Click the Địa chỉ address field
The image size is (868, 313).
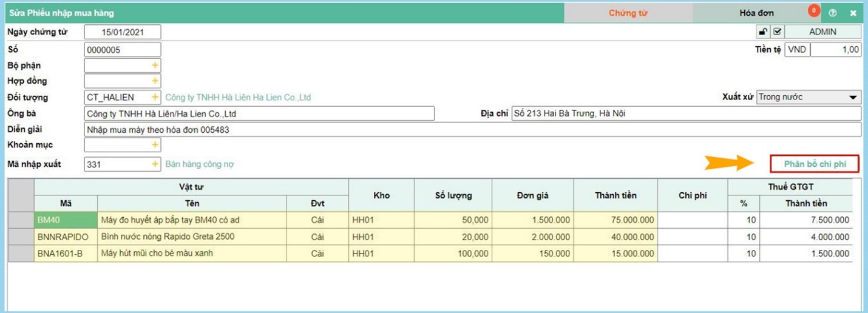click(686, 113)
